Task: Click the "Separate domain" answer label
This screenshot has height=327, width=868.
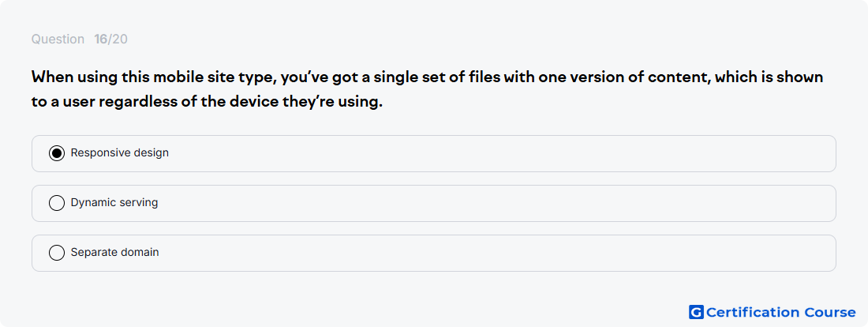Action: (114, 252)
